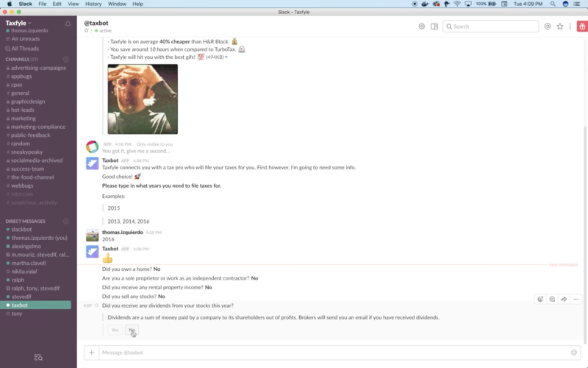This screenshot has width=588, height=368.
Task: Open the notifications bell in sidebar
Action: click(68, 24)
